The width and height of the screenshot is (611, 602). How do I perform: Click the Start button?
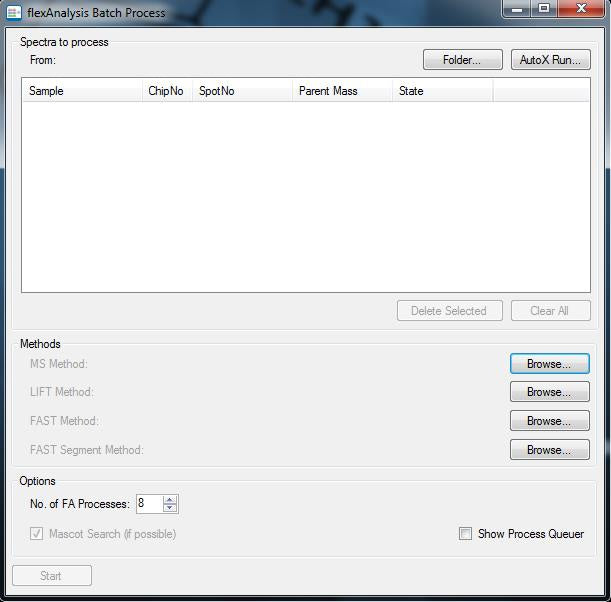(x=52, y=576)
